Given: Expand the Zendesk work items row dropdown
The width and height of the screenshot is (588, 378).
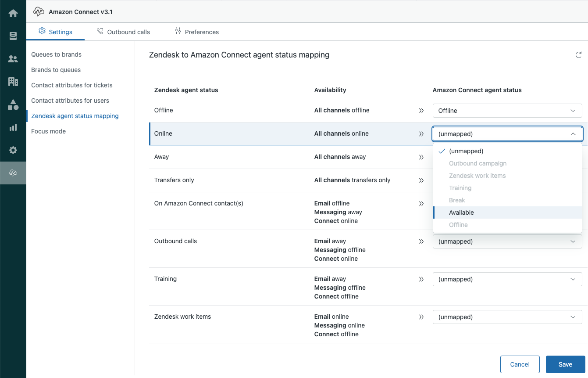Looking at the screenshot, I should tap(507, 317).
